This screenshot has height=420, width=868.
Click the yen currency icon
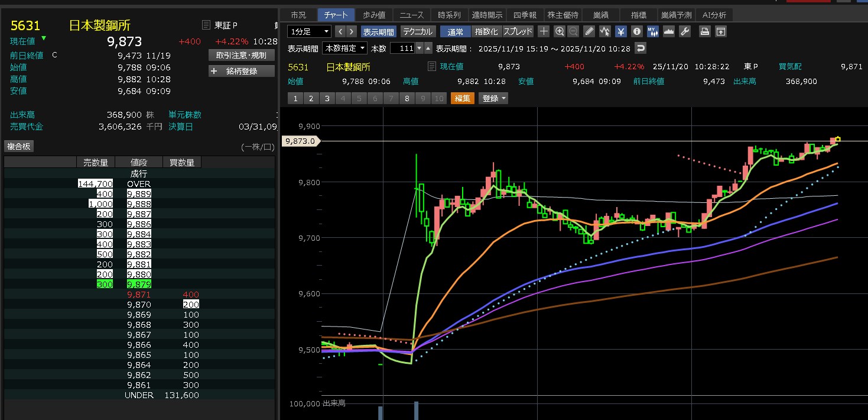(621, 31)
